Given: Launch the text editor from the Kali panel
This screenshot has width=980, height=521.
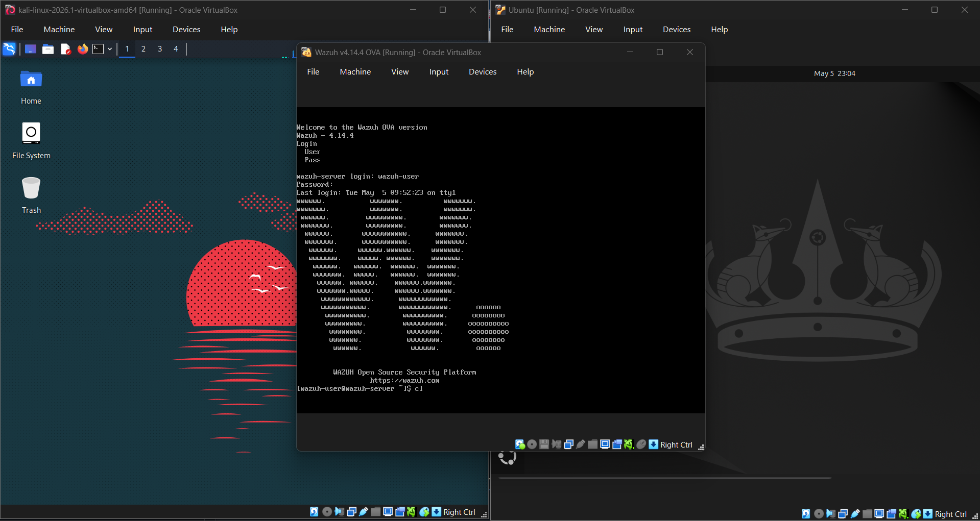Looking at the screenshot, I should (65, 49).
